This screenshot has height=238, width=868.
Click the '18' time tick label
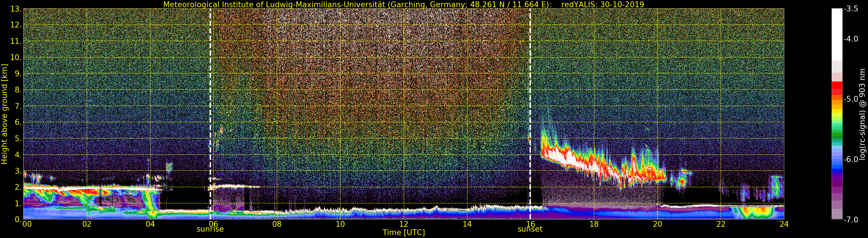pos(594,224)
